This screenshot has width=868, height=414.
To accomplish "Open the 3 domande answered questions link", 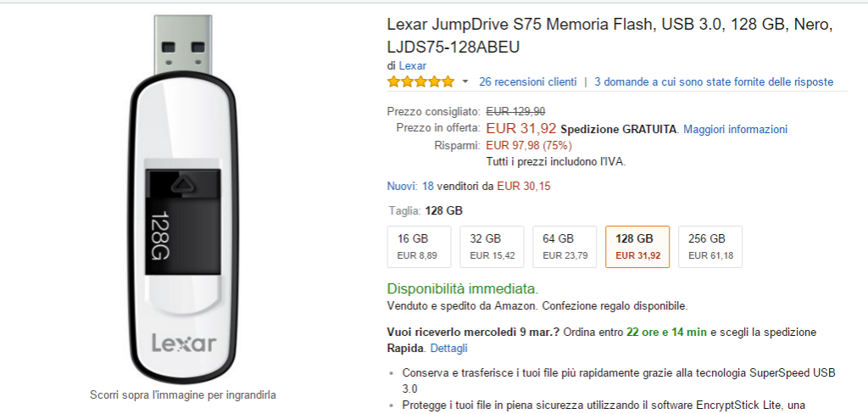I will pyautogui.click(x=714, y=82).
